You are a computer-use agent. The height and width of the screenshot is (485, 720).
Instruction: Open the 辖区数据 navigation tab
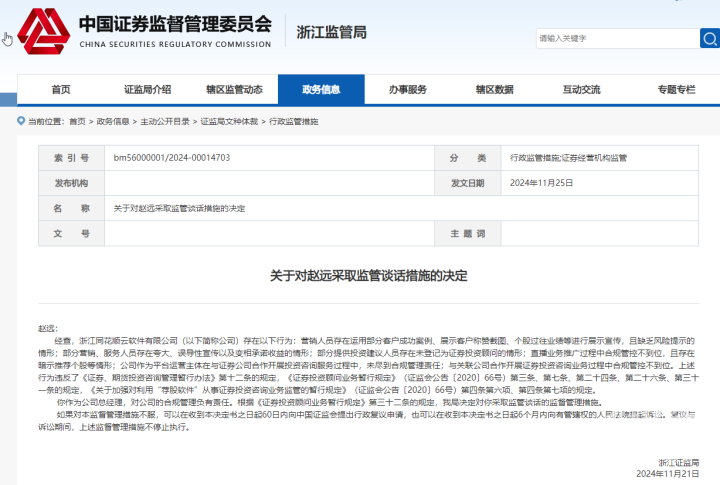(x=494, y=90)
